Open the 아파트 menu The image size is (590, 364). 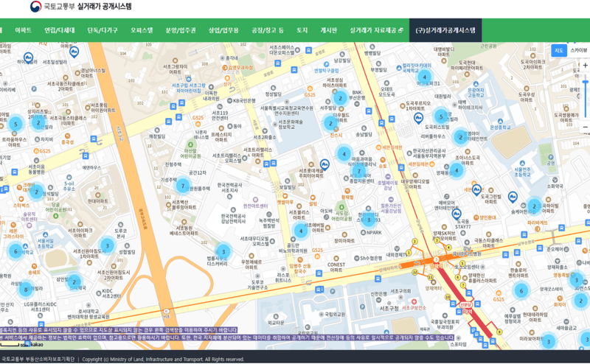coord(24,30)
